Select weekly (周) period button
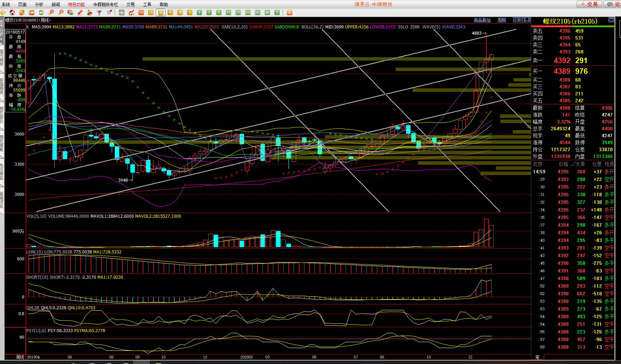 coord(161,12)
